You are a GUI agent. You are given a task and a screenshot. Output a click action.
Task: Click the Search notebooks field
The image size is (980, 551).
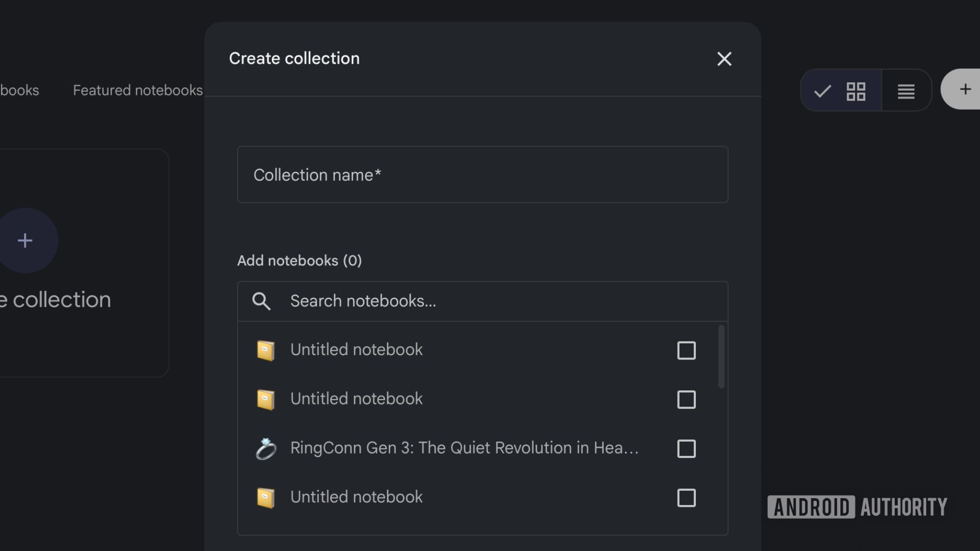tap(483, 301)
